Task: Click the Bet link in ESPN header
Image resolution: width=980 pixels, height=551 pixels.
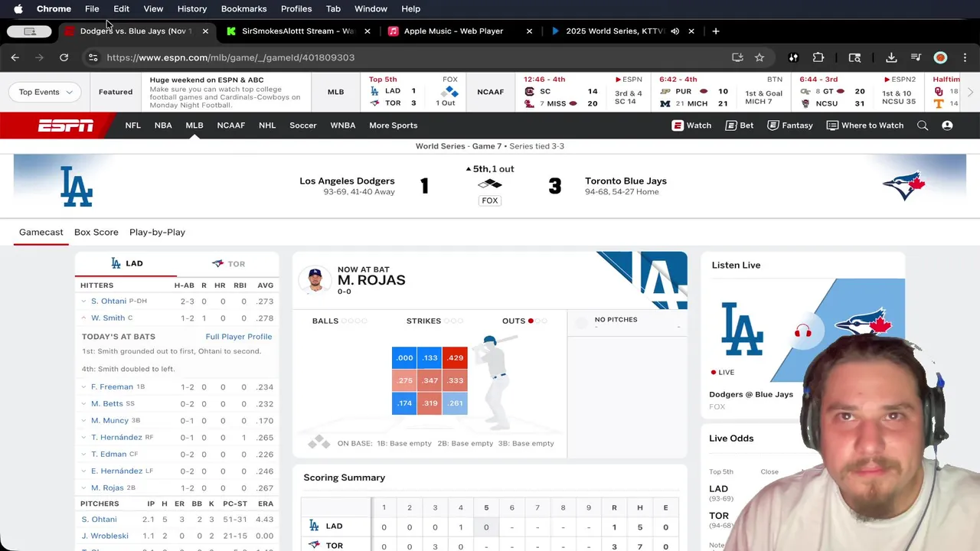Action: tap(740, 126)
